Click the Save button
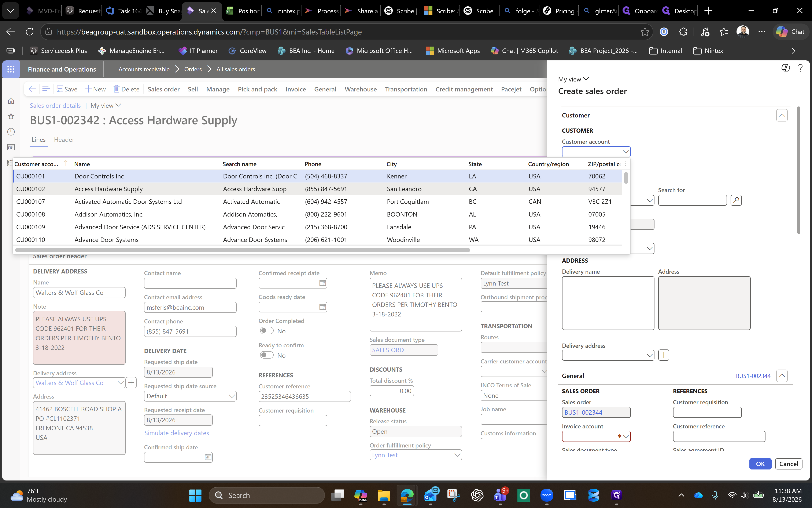 (x=67, y=89)
